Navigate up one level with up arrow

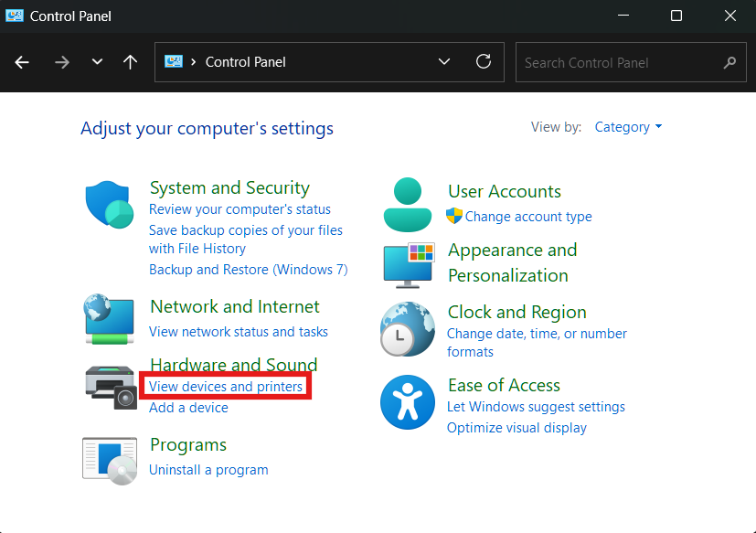(130, 62)
